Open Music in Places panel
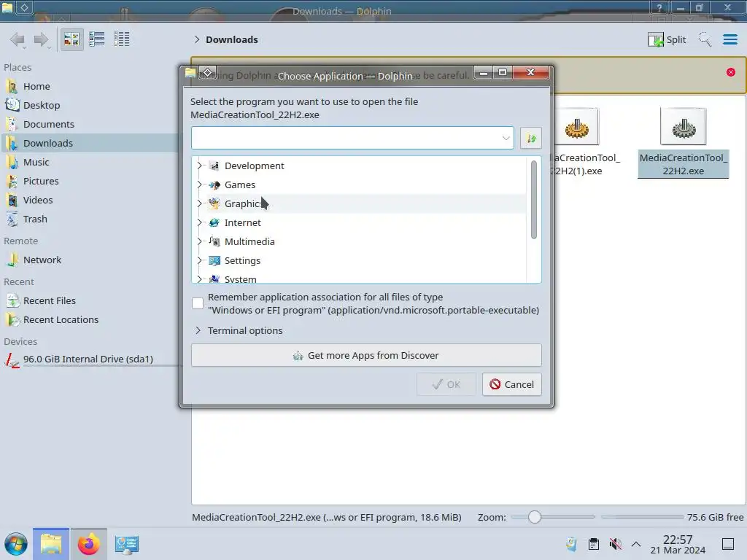 pos(36,163)
